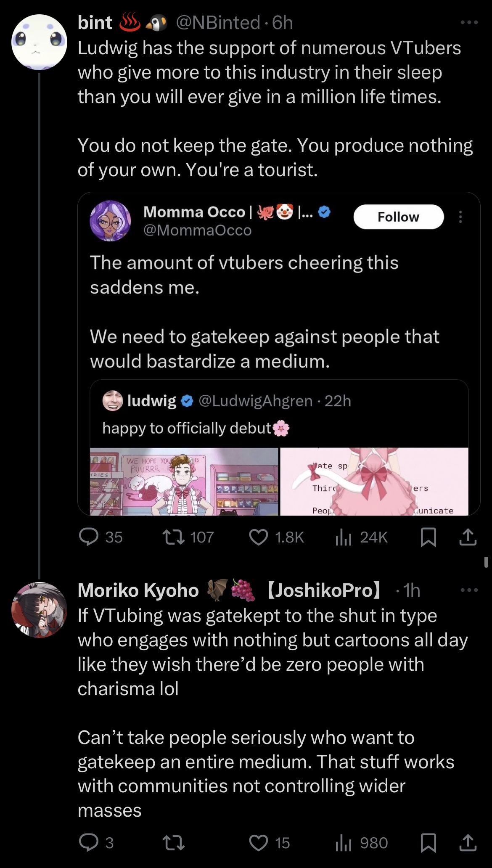
Task: Bookmark Moriko Kyoho's tweet
Action: (x=428, y=843)
